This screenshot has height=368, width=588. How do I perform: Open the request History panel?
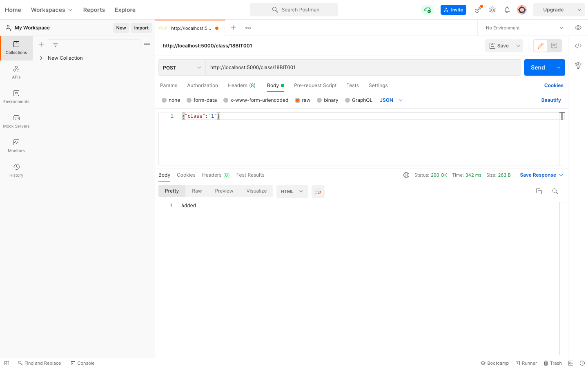[x=16, y=170]
